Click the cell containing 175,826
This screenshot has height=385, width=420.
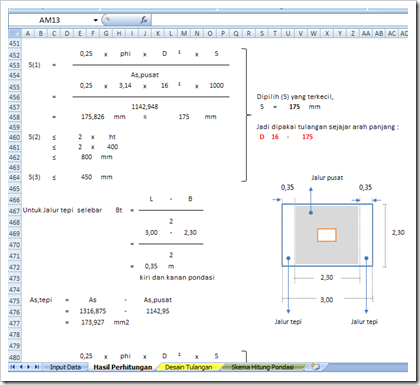tap(93, 117)
